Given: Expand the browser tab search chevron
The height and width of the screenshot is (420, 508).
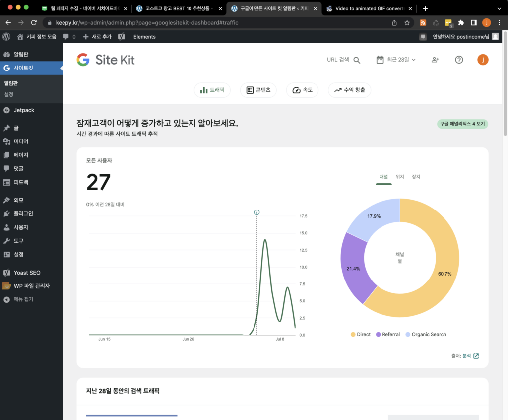Looking at the screenshot, I should [x=499, y=9].
